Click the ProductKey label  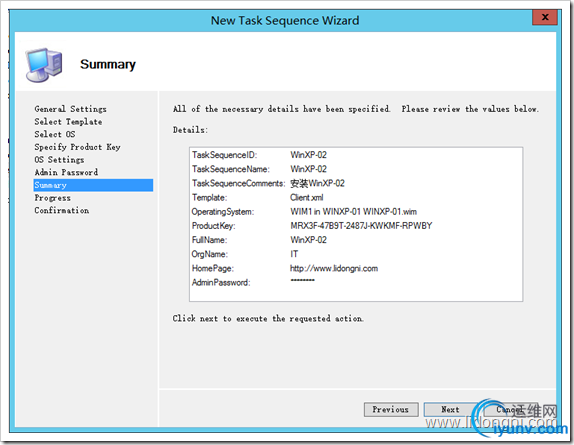pyautogui.click(x=213, y=226)
